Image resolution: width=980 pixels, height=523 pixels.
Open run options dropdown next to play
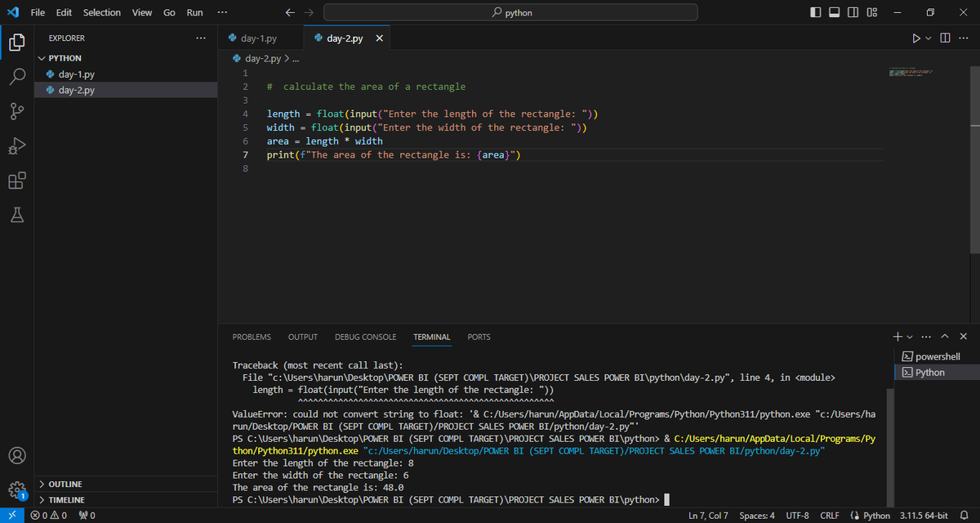pyautogui.click(x=929, y=38)
